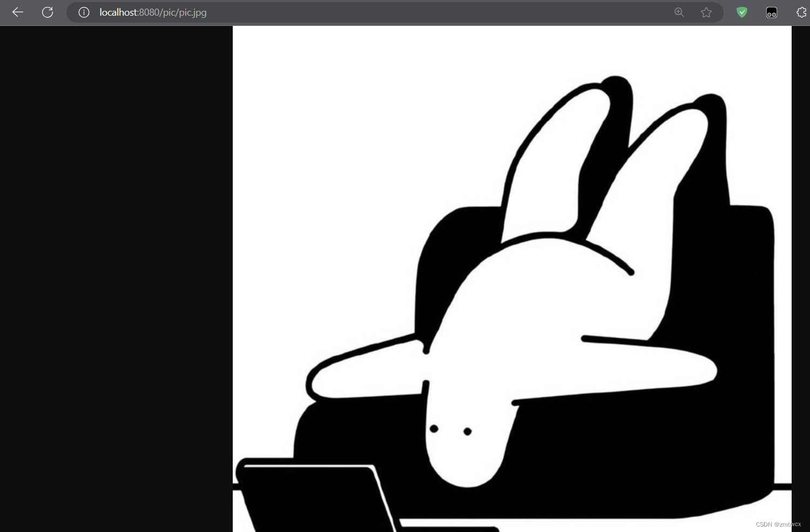Open the extension icon with two eyes
This screenshot has width=810, height=532.
772,12
